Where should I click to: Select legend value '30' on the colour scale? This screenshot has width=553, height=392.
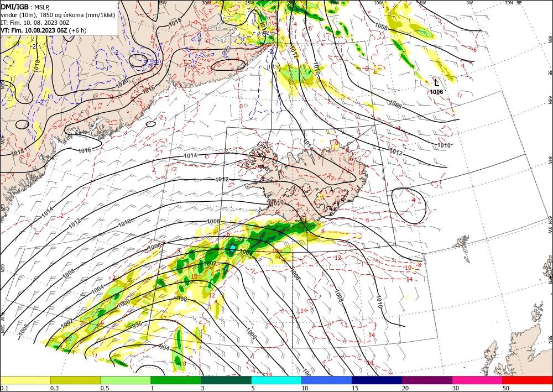pyautogui.click(x=456, y=388)
